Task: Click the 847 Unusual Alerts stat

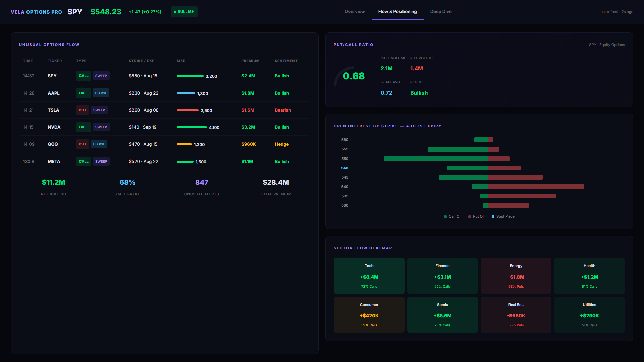Action: point(202,187)
